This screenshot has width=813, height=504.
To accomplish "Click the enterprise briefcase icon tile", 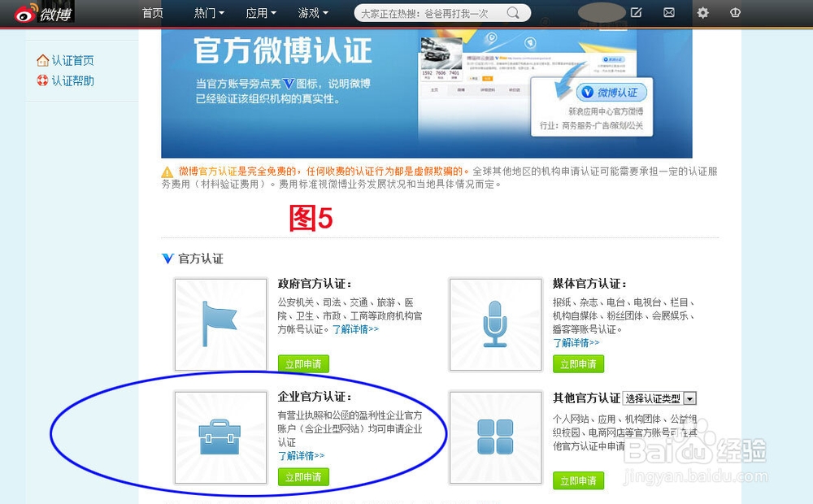I will pos(221,437).
